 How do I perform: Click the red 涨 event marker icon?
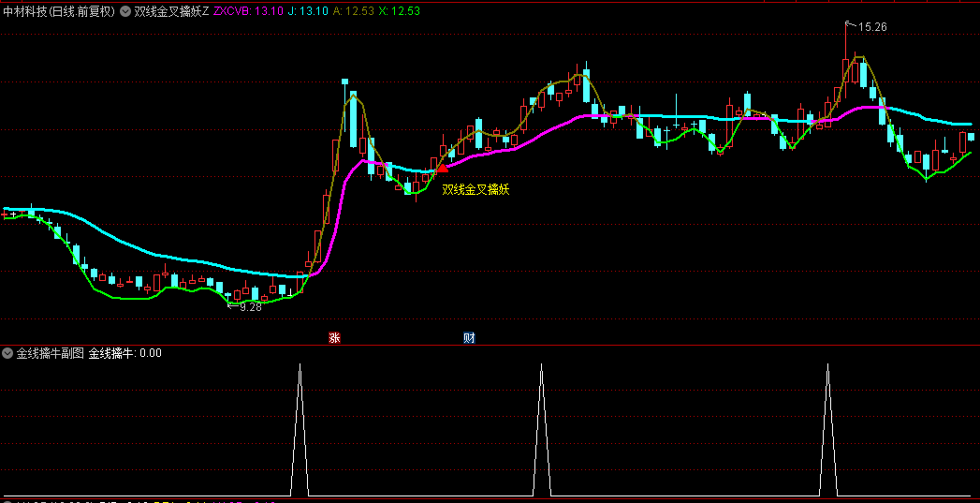[x=334, y=338]
